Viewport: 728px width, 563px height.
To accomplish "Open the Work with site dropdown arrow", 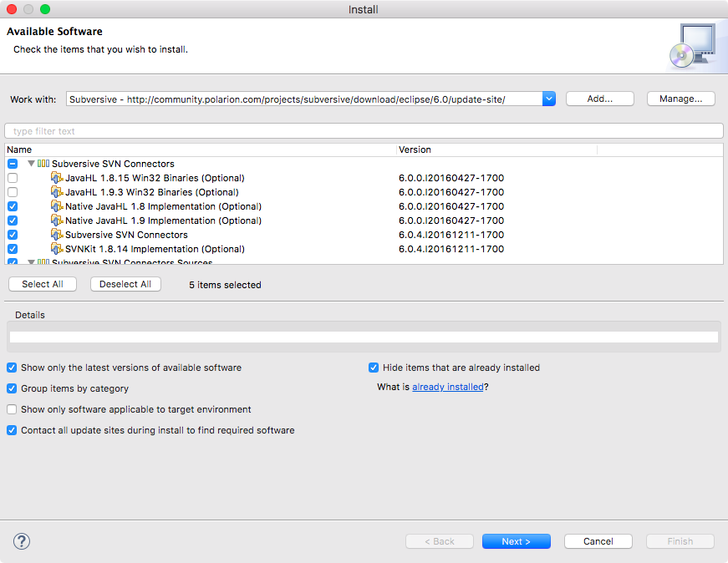I will (x=549, y=99).
